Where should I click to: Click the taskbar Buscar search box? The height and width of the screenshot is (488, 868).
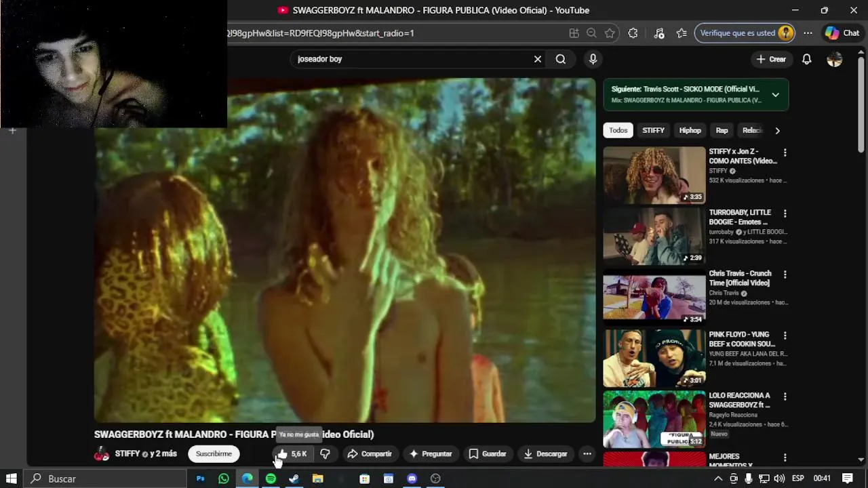[106, 479]
